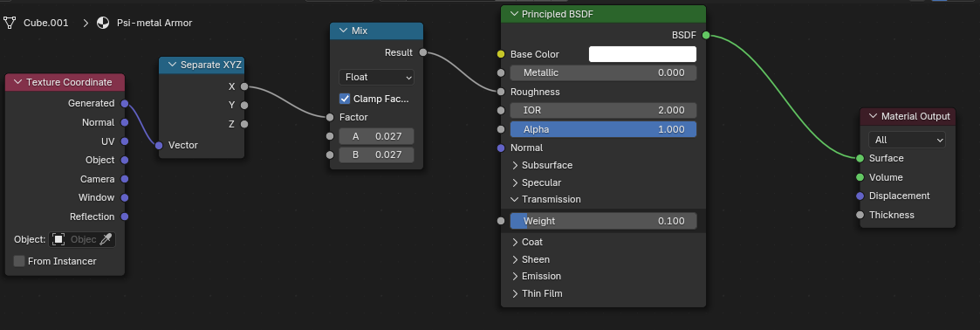
Task: Enable the From Instancer checkbox
Action: [19, 261]
